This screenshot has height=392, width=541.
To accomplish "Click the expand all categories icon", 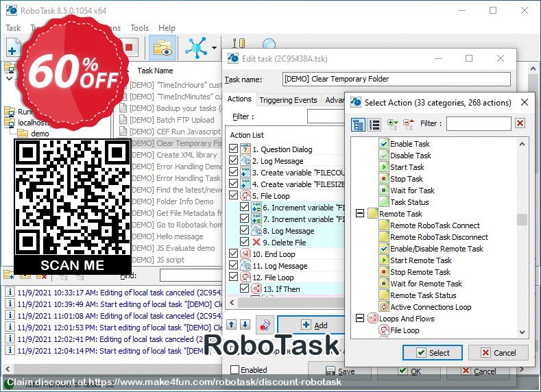I will click(x=393, y=124).
